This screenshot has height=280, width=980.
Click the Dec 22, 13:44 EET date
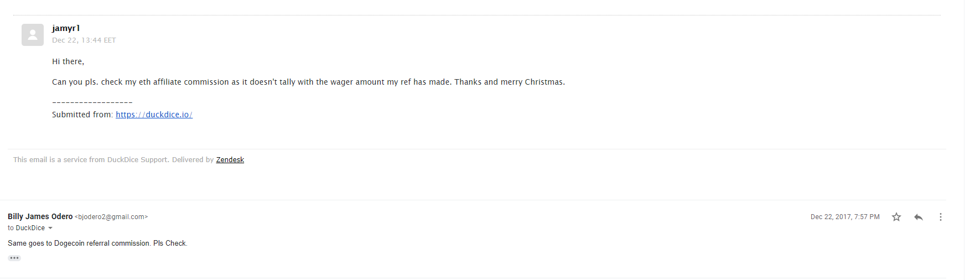click(x=84, y=40)
